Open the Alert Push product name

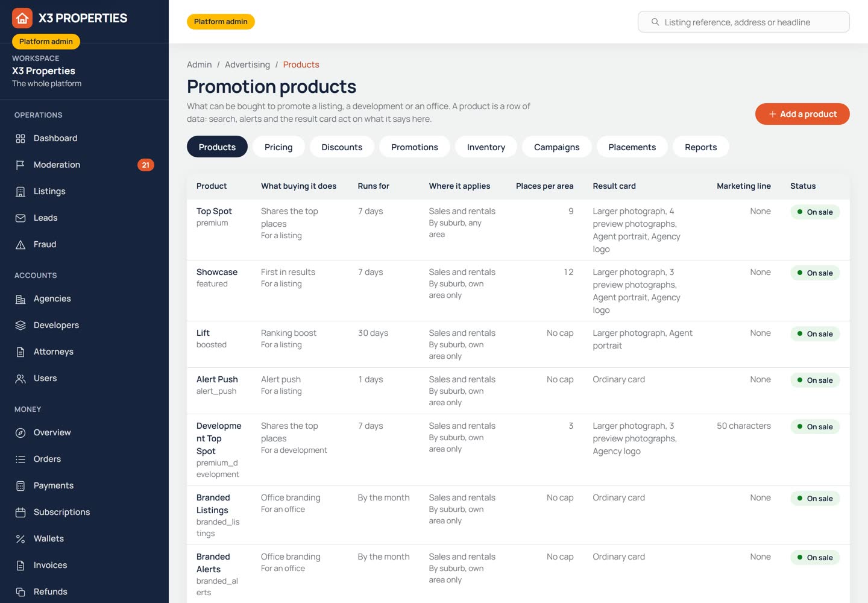[x=217, y=379]
